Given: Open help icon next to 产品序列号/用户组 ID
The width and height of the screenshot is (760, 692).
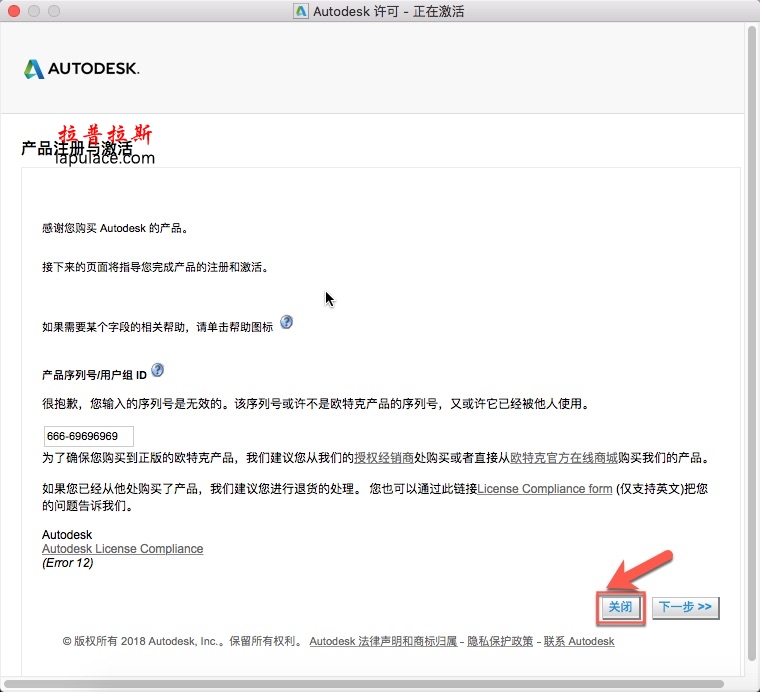Looking at the screenshot, I should click(x=158, y=370).
